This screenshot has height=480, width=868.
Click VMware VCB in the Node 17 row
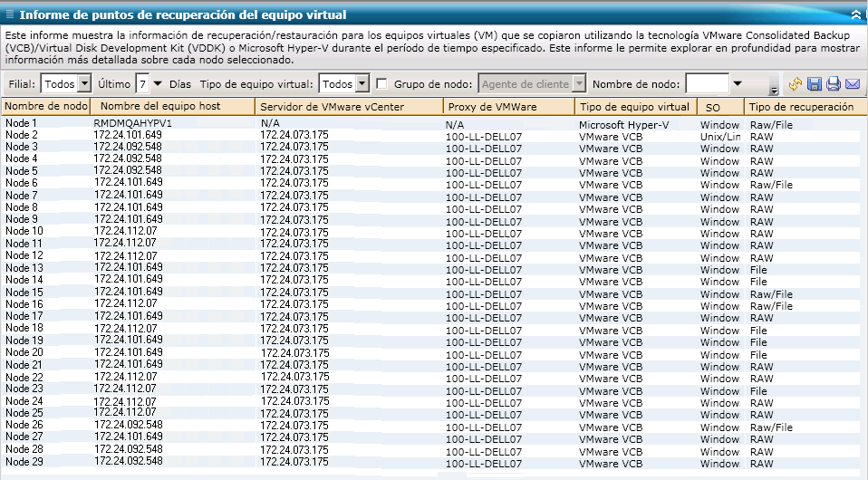point(611,318)
